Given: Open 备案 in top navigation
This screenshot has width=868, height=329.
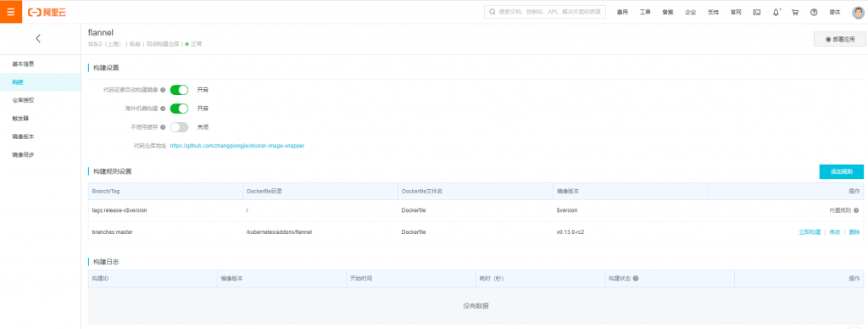Looking at the screenshot, I should [668, 12].
